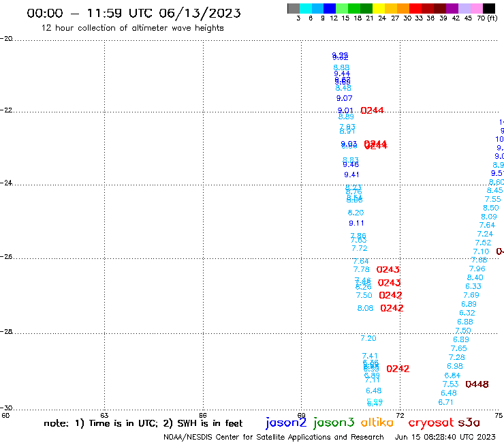Click the 7.20 wave height value
Viewport: 504px width, 443px height.
(368, 338)
